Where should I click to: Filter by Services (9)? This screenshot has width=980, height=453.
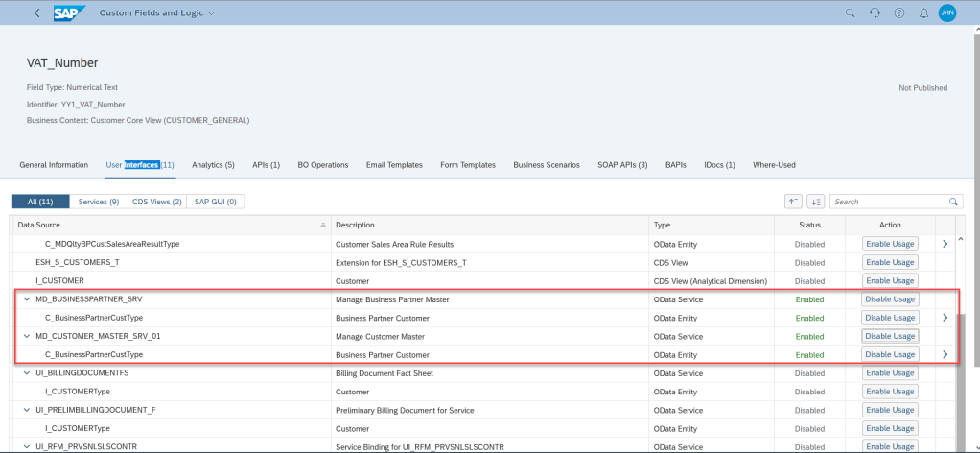pos(99,202)
